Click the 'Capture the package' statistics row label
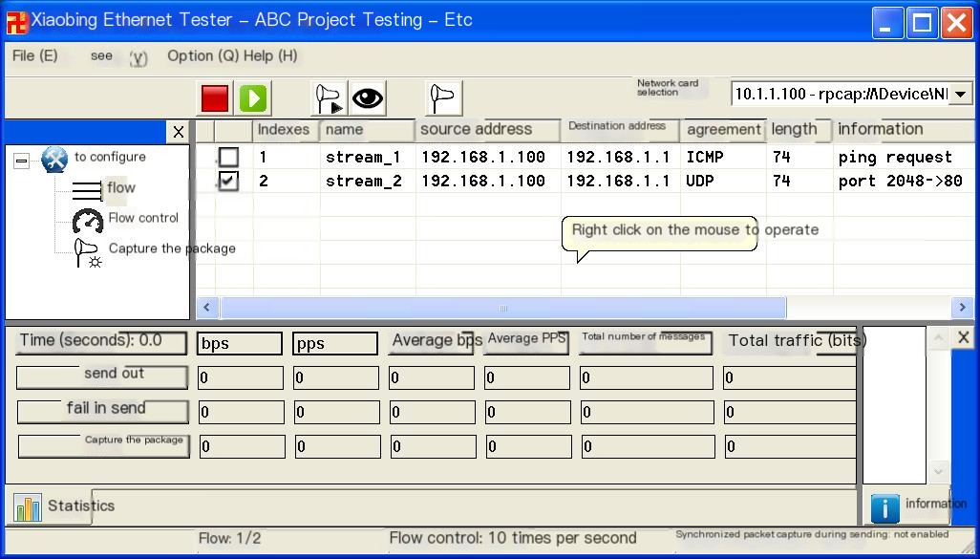 click(103, 445)
